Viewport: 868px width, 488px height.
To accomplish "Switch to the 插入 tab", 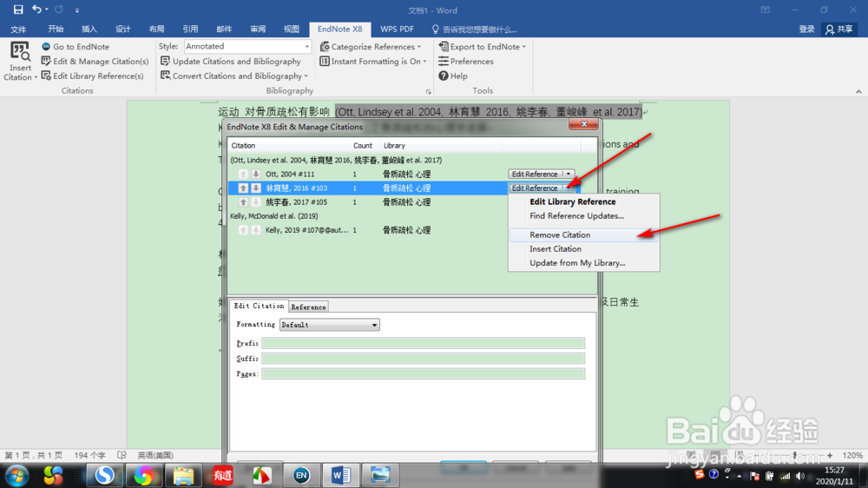I will tap(89, 30).
